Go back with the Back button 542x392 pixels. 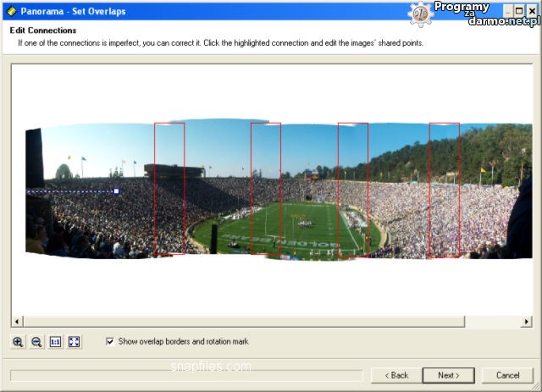click(396, 375)
